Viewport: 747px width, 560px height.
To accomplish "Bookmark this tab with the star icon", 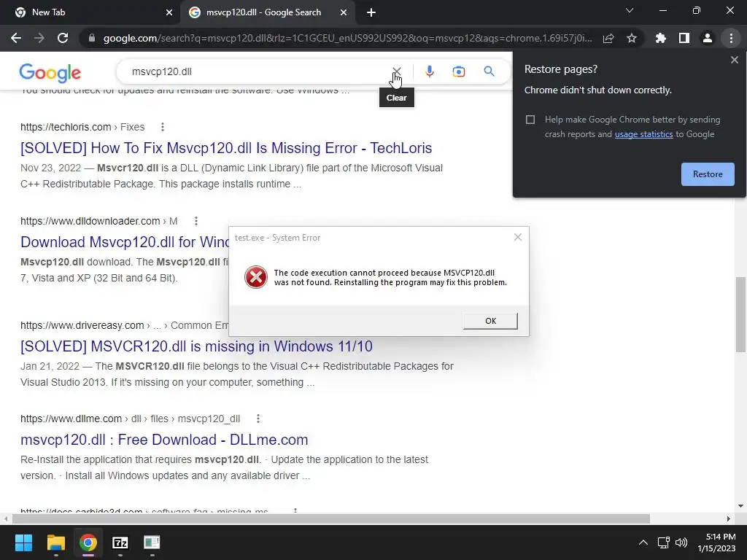I will (632, 38).
